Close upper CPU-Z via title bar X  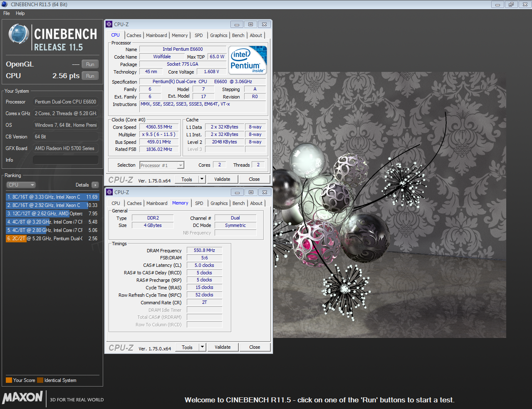click(264, 25)
